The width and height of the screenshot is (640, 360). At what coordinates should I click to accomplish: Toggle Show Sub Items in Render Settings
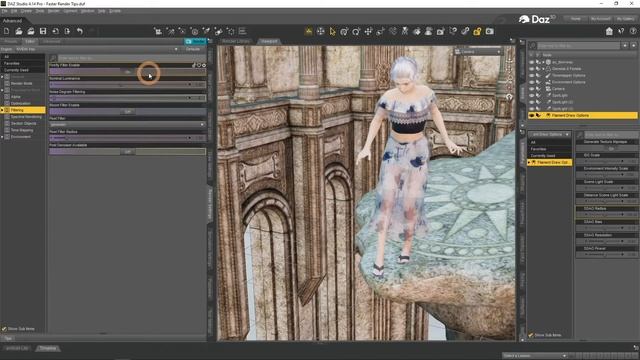click(4, 329)
